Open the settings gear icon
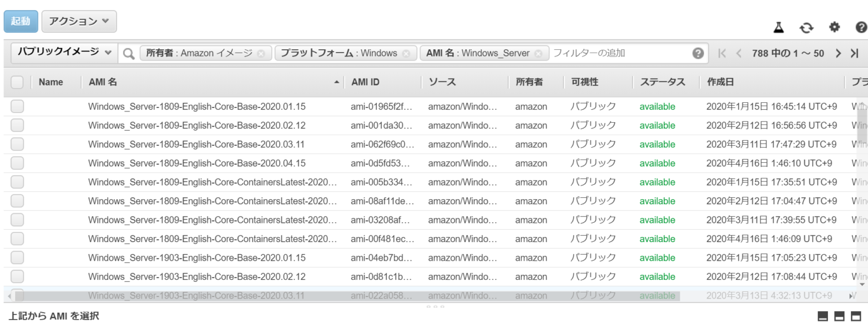868x332 pixels. point(834,27)
